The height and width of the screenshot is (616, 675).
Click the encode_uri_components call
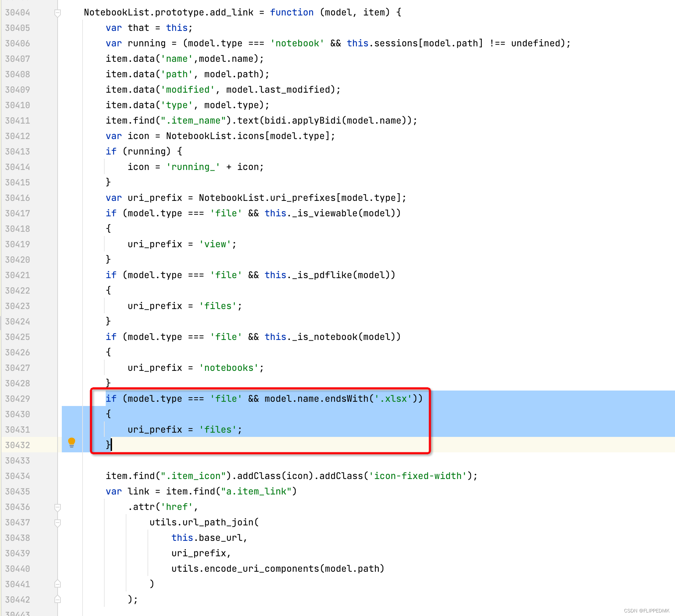coord(262,569)
